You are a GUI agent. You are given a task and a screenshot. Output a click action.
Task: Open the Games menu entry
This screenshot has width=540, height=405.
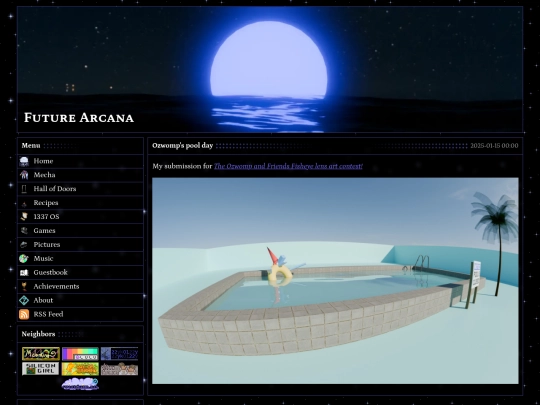(44, 231)
